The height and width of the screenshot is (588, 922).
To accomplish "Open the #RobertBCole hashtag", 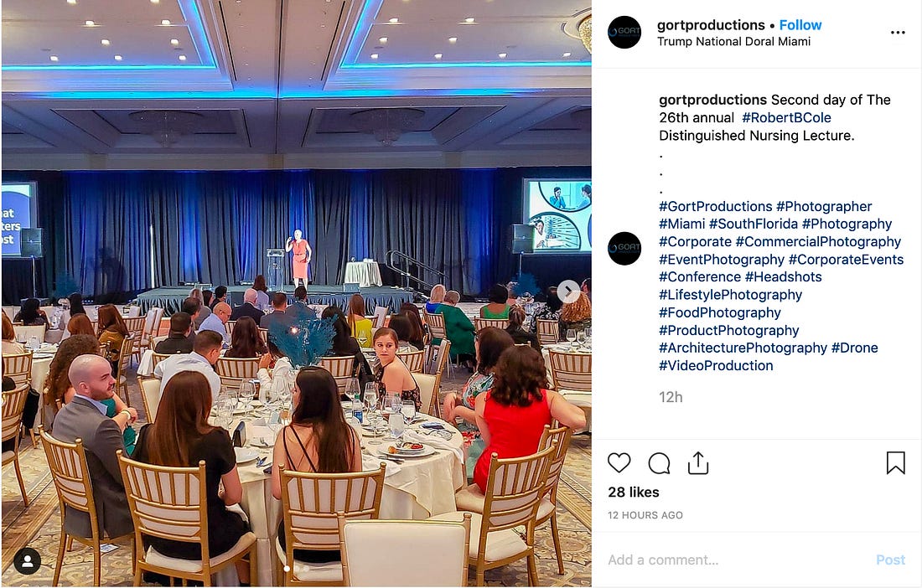I will (x=786, y=117).
